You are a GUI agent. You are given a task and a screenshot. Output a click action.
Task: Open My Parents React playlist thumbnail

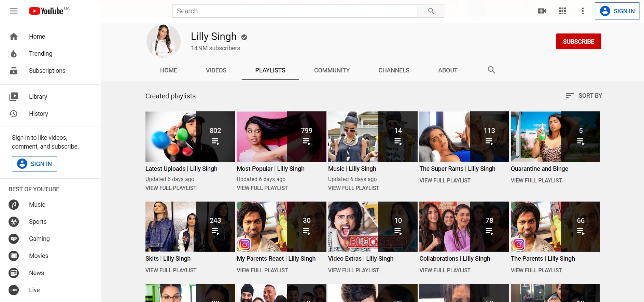(x=281, y=226)
